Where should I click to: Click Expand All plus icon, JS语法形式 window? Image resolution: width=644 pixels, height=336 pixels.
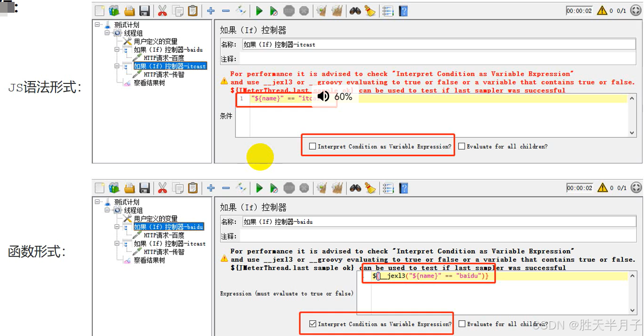tap(211, 11)
